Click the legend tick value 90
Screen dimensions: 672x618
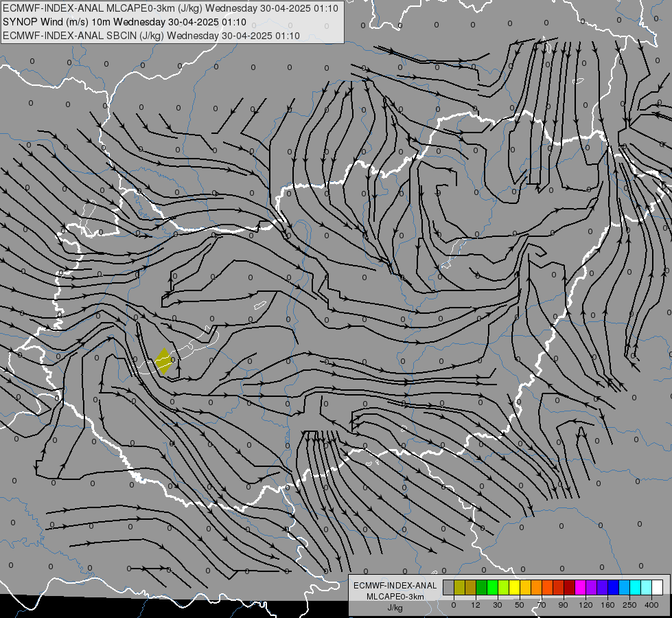click(x=563, y=605)
